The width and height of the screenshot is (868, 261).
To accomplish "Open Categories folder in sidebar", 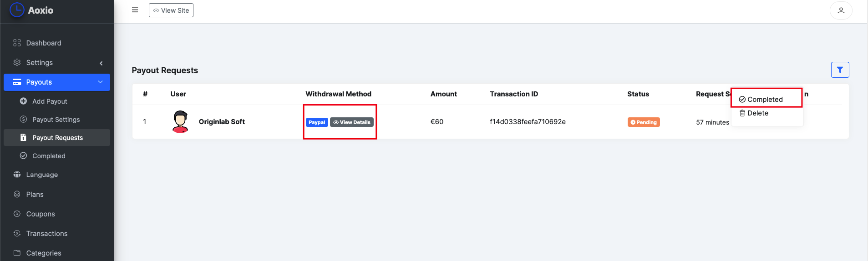I will click(43, 253).
